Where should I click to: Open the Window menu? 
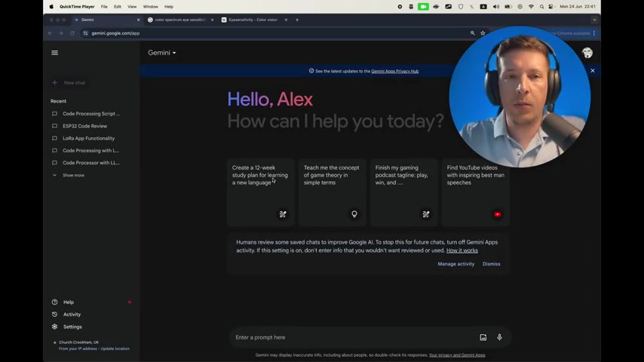tap(150, 7)
